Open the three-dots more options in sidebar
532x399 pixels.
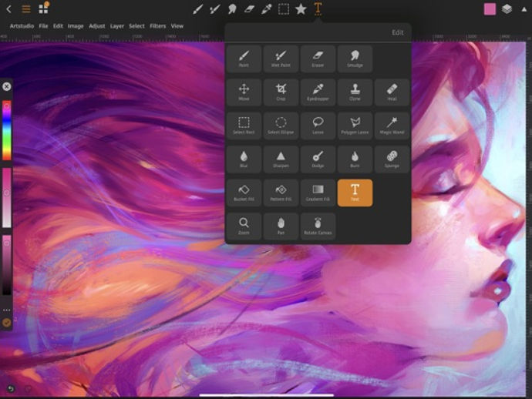click(6, 310)
